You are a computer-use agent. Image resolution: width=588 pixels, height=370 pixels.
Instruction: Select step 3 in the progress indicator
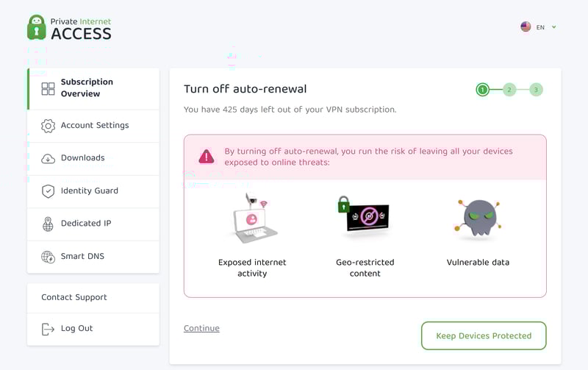536,90
